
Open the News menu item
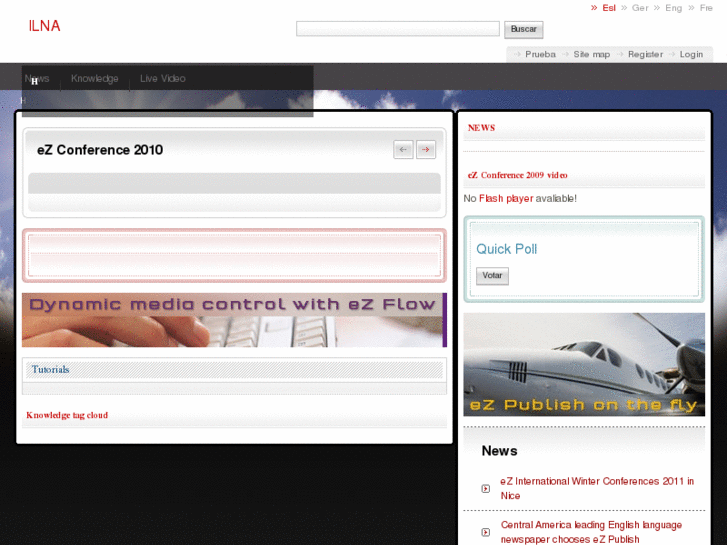coord(37,78)
